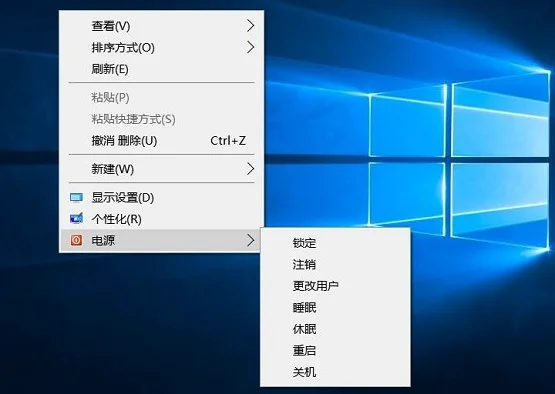Viewport: 555px width, 394px height.
Task: Choose 重启 to restart
Action: [335, 350]
